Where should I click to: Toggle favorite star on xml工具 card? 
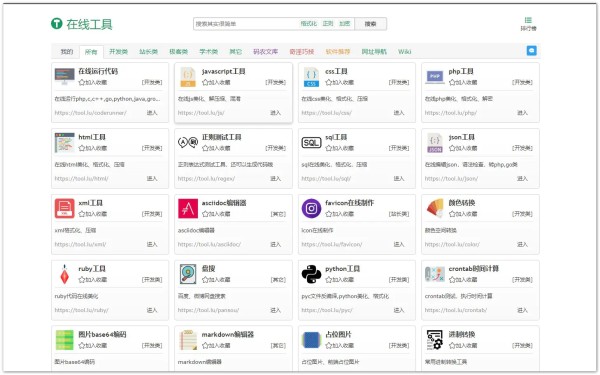pyautogui.click(x=82, y=214)
